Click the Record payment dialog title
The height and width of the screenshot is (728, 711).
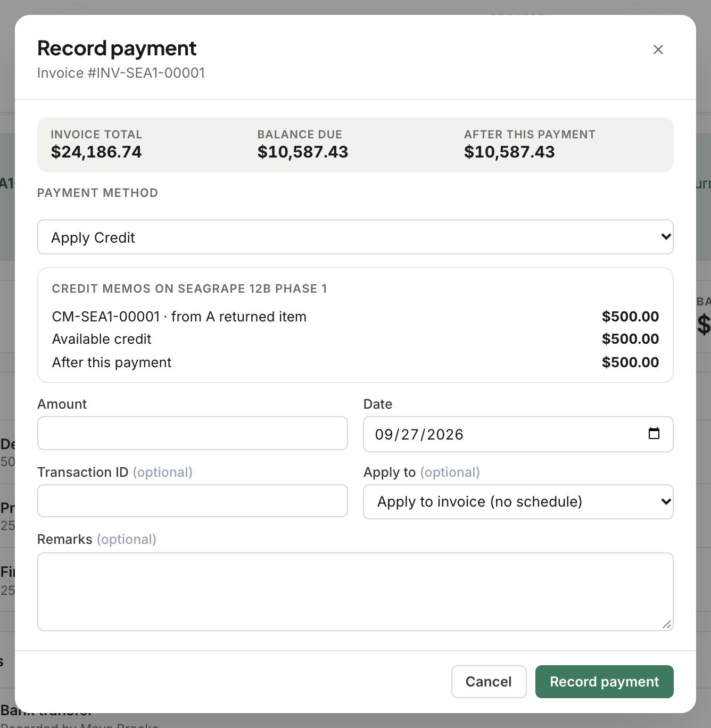tap(117, 48)
